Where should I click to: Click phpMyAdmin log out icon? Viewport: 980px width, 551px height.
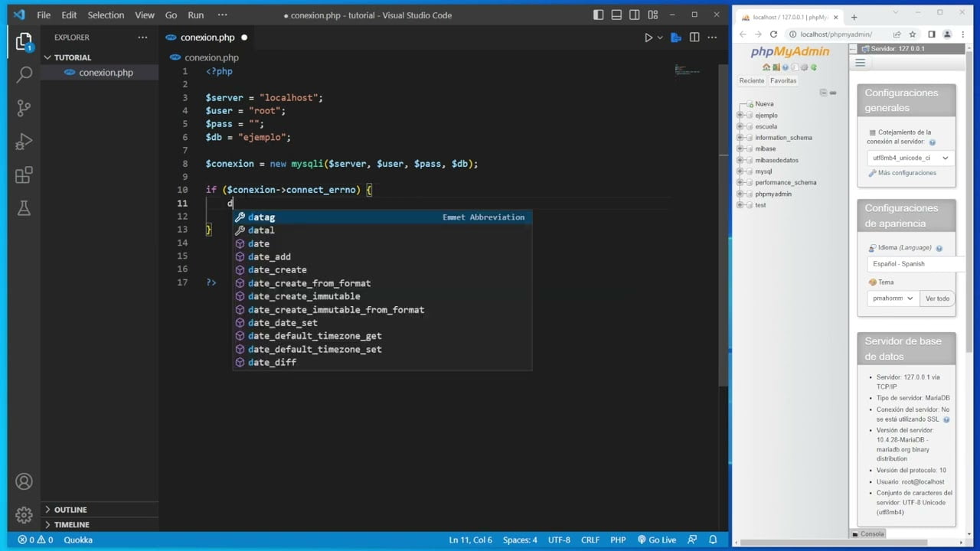coord(776,67)
